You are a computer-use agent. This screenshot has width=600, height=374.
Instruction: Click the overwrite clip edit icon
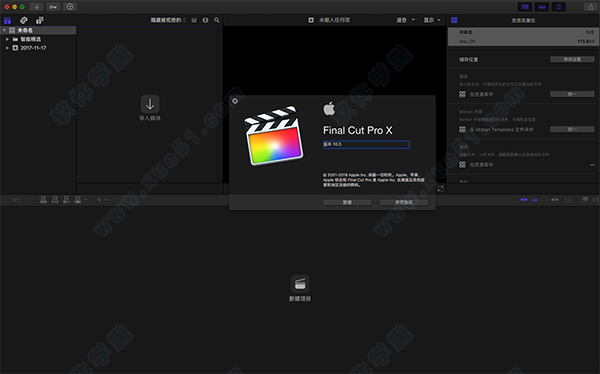tap(78, 199)
